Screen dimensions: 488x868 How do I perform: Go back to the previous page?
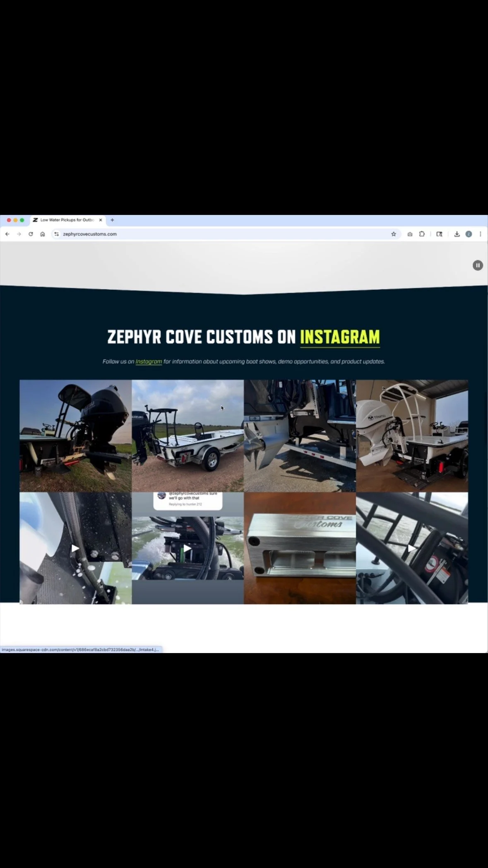[7, 234]
